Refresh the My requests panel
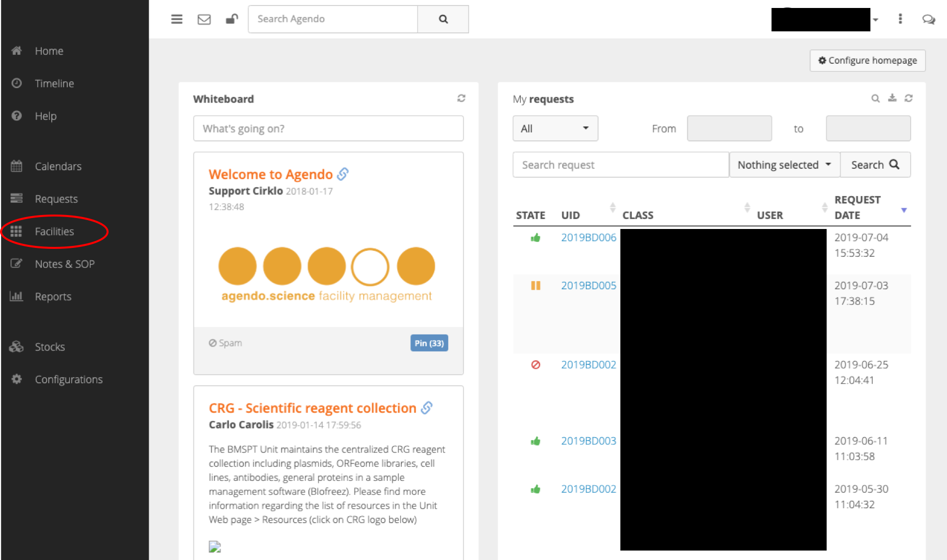 pyautogui.click(x=909, y=99)
